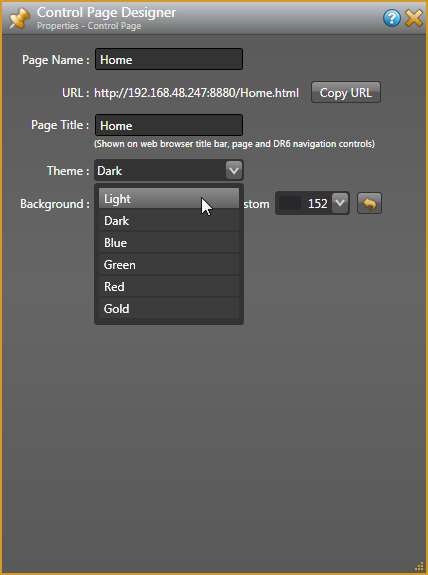Click the orange undo arrow for background
The height and width of the screenshot is (575, 428).
(369, 203)
